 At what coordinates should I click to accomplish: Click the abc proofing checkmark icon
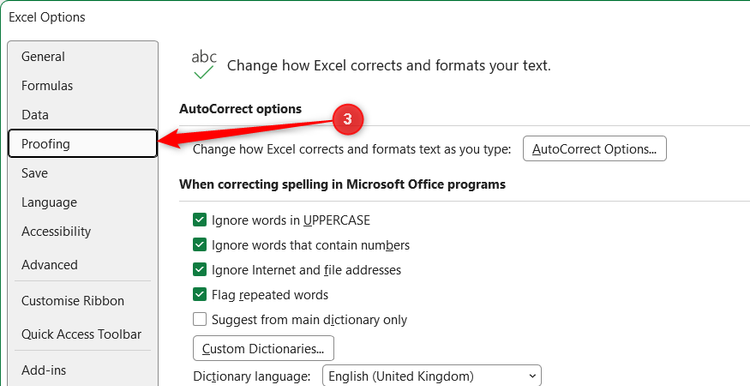204,65
